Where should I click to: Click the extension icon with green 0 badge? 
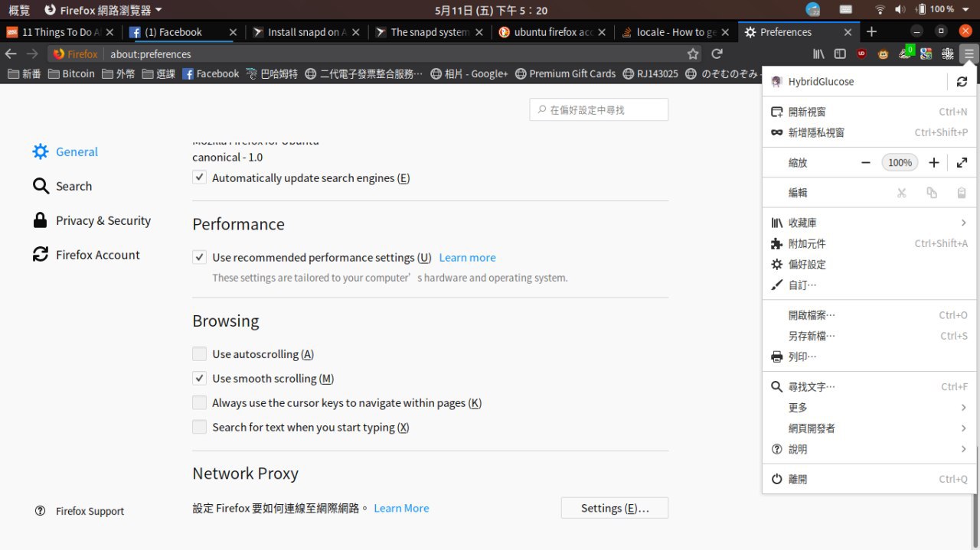pyautogui.click(x=906, y=53)
